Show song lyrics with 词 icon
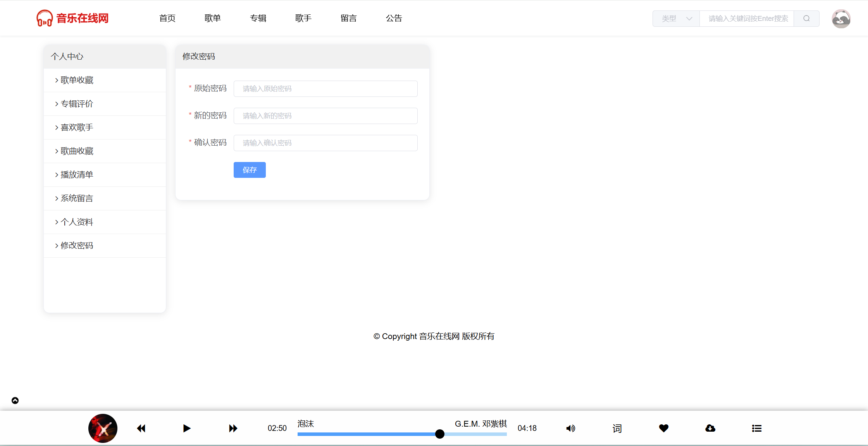Viewport: 868px width, 446px height. pos(617,428)
